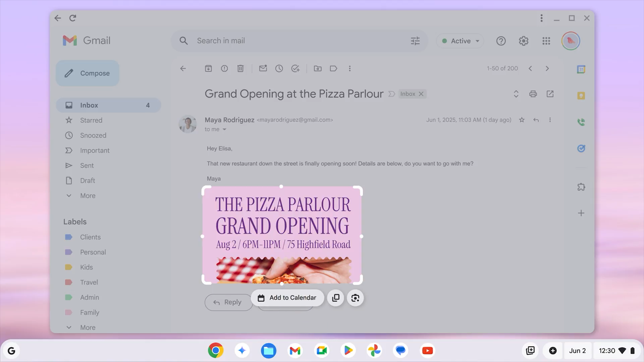Add the email to Tasks
Viewport: 644px width, 362px height.
(296, 68)
